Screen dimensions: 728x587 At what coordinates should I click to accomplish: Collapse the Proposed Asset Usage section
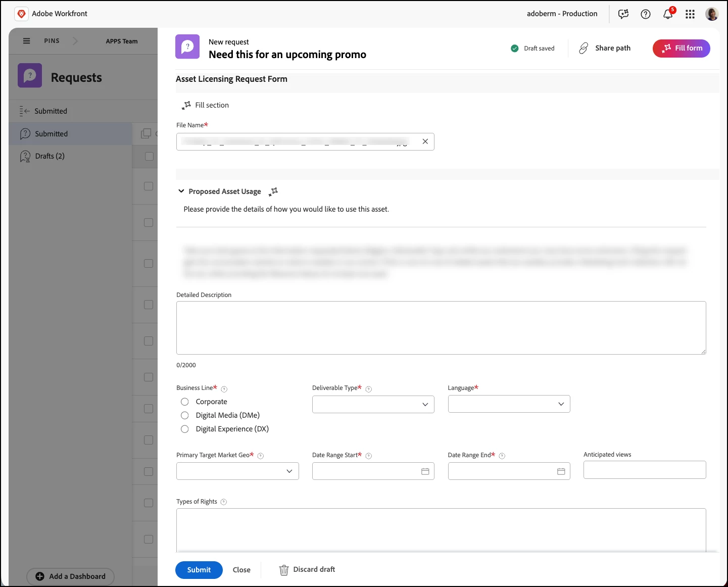[x=181, y=191]
